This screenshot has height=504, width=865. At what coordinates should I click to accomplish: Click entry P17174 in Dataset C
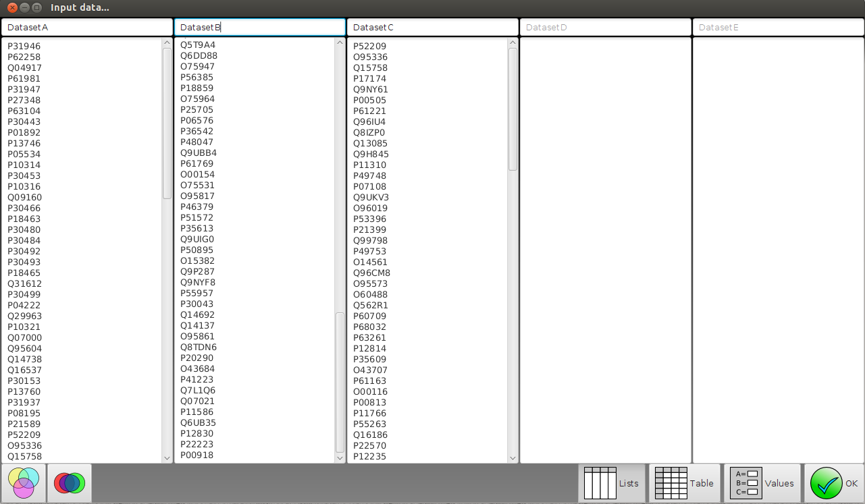370,78
